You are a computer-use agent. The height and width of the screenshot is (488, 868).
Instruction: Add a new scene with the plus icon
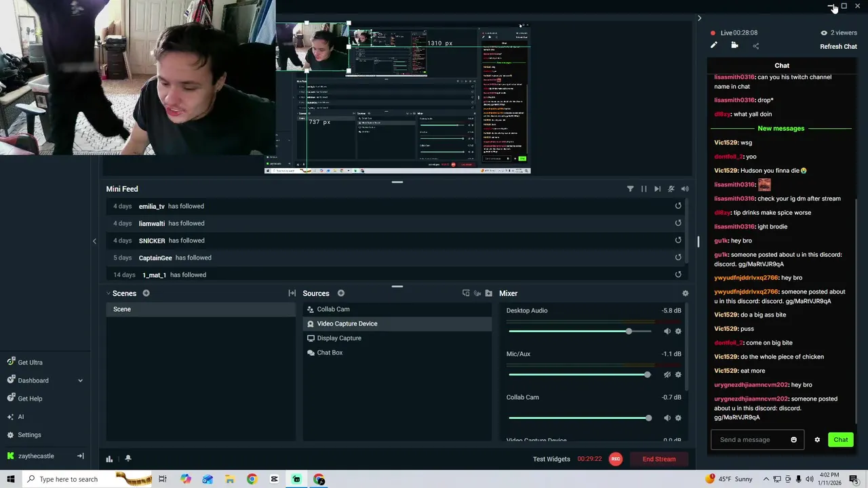146,293
